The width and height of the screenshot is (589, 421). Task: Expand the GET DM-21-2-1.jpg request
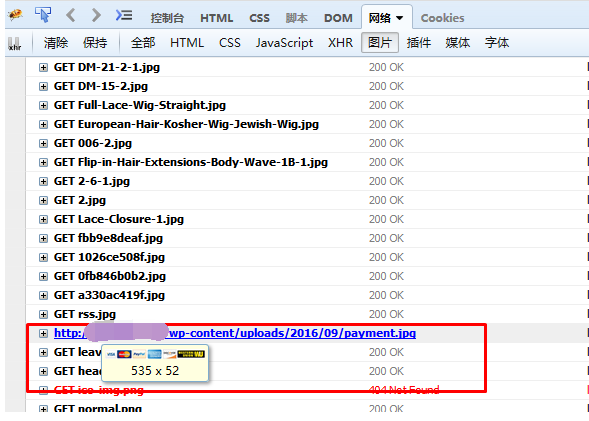coord(44,68)
